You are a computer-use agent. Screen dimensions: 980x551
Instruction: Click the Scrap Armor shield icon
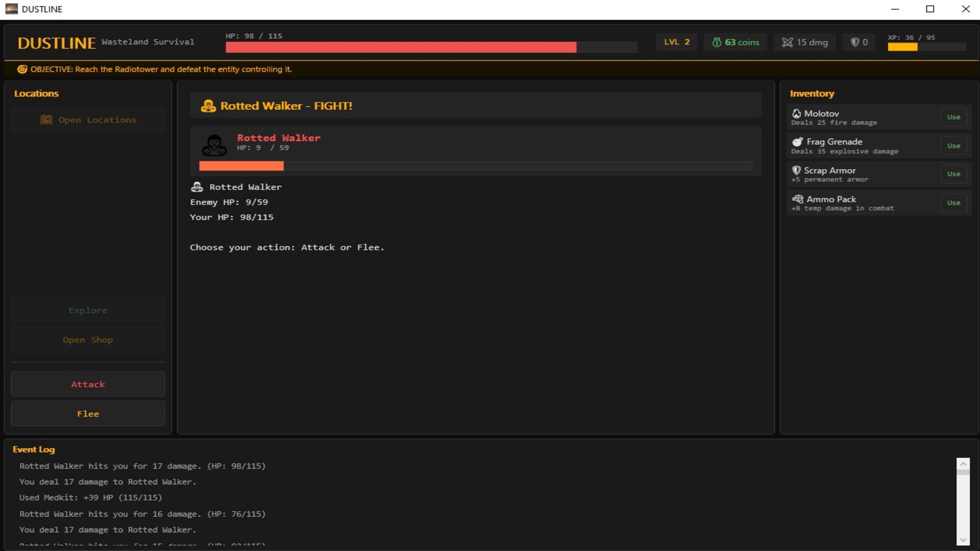click(x=796, y=170)
